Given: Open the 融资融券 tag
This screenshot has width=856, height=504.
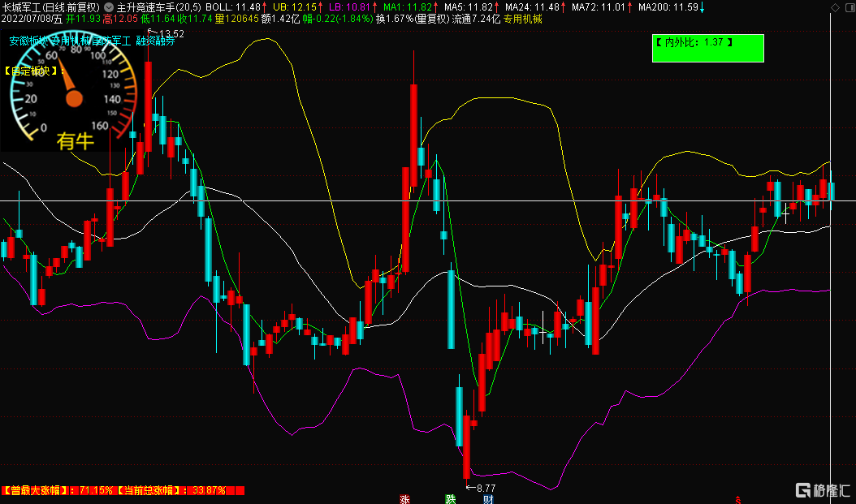Looking at the screenshot, I should [x=156, y=41].
